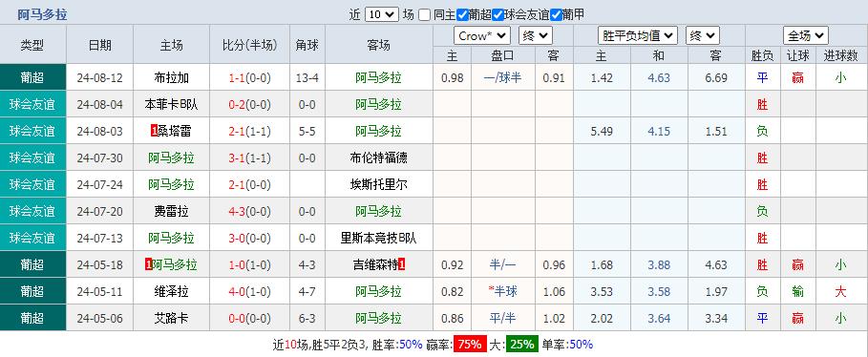This screenshot has width=868, height=357.
Task: Click the red 75% win-rate badge
Action: coord(470,345)
